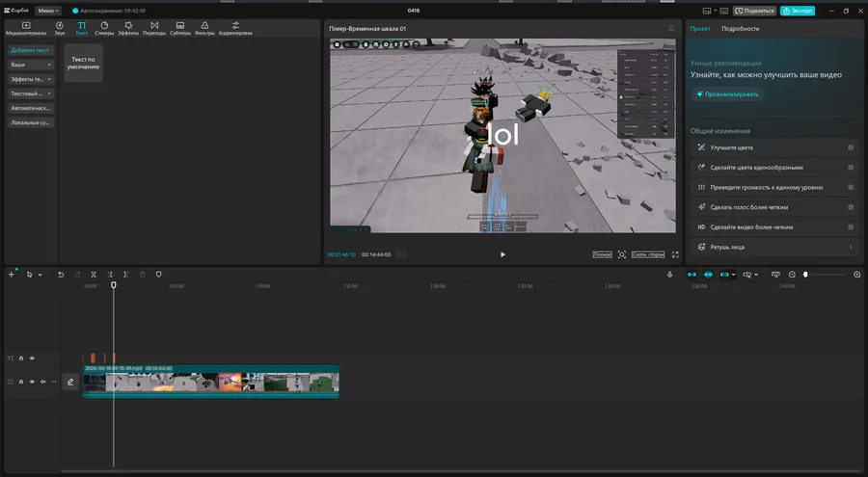Screen dimensions: 868x477
Task: Click the Полное quality button in player
Action: click(602, 254)
